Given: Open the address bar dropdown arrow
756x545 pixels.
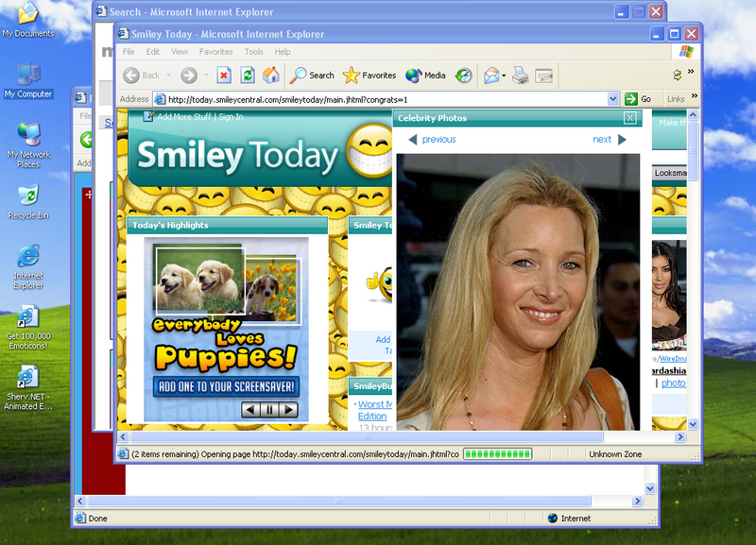Looking at the screenshot, I should pyautogui.click(x=612, y=99).
